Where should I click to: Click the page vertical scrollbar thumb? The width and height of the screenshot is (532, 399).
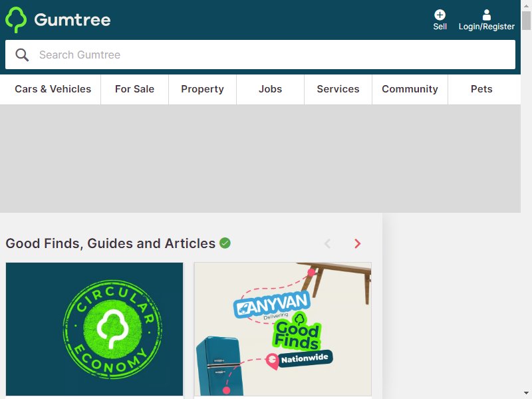526,21
